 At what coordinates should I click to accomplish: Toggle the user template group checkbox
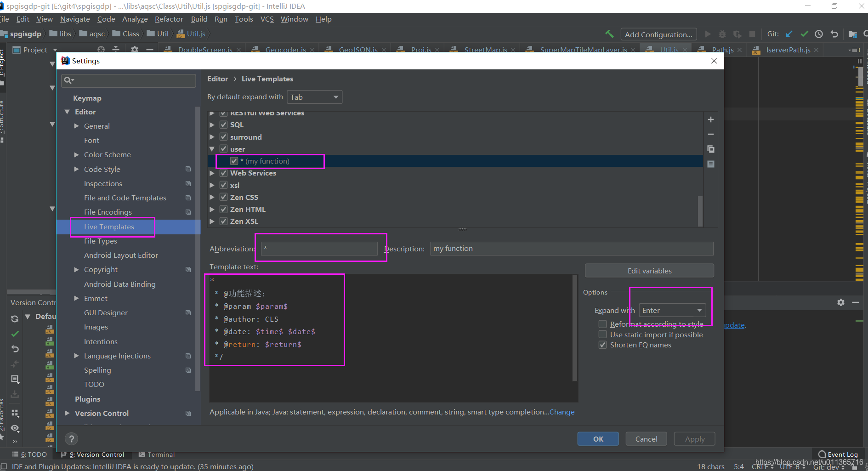(223, 149)
